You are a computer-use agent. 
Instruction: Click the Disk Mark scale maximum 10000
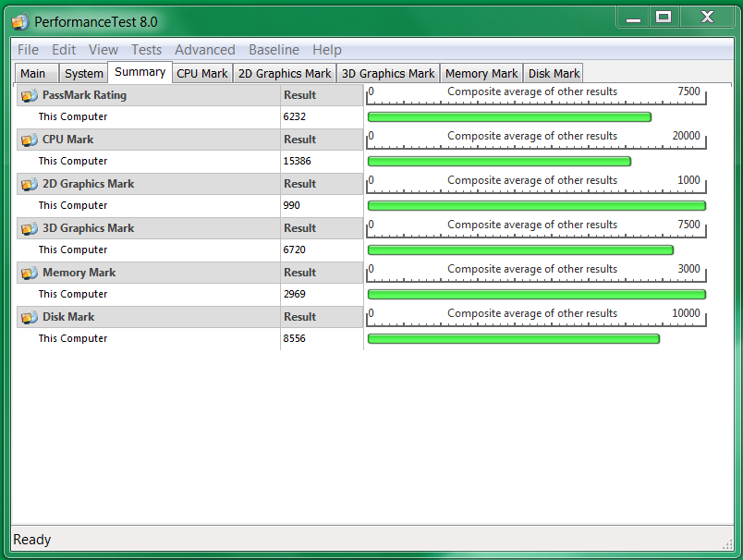point(686,313)
